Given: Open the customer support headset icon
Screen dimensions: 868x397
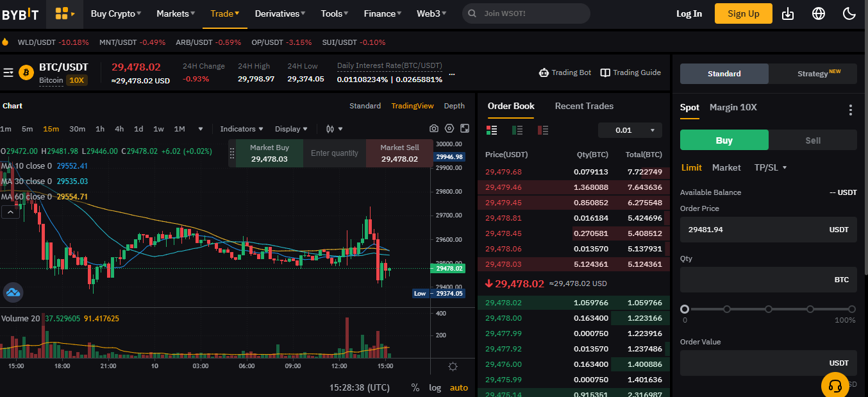Looking at the screenshot, I should click(x=835, y=385).
